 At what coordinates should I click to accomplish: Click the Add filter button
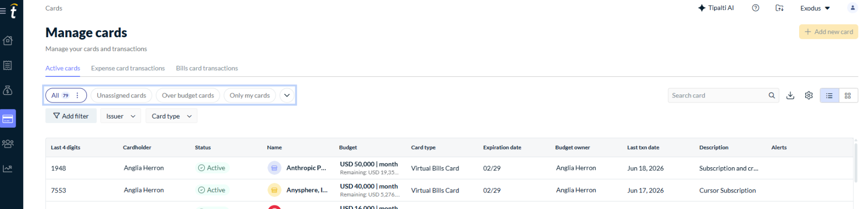pyautogui.click(x=70, y=116)
